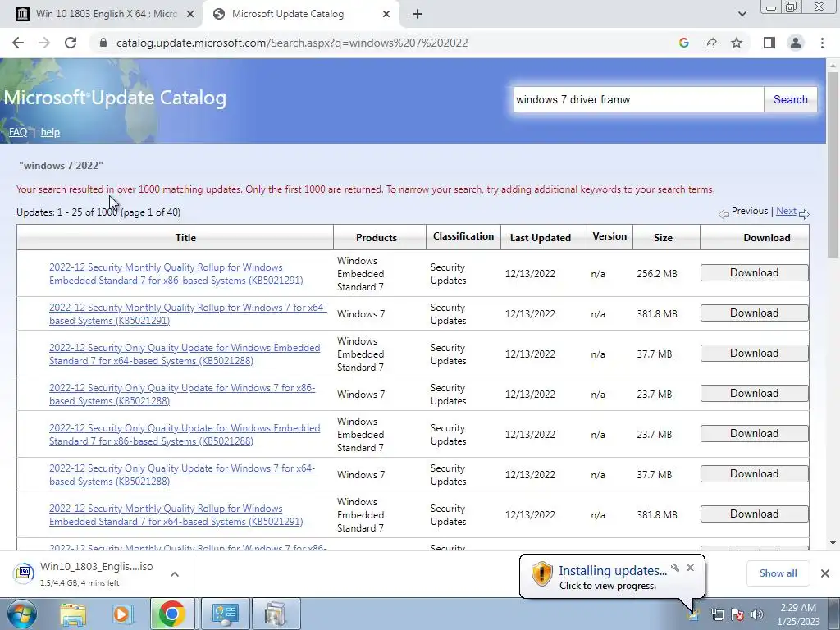Sort results by Version column
This screenshot has width=840, height=630.
click(609, 236)
